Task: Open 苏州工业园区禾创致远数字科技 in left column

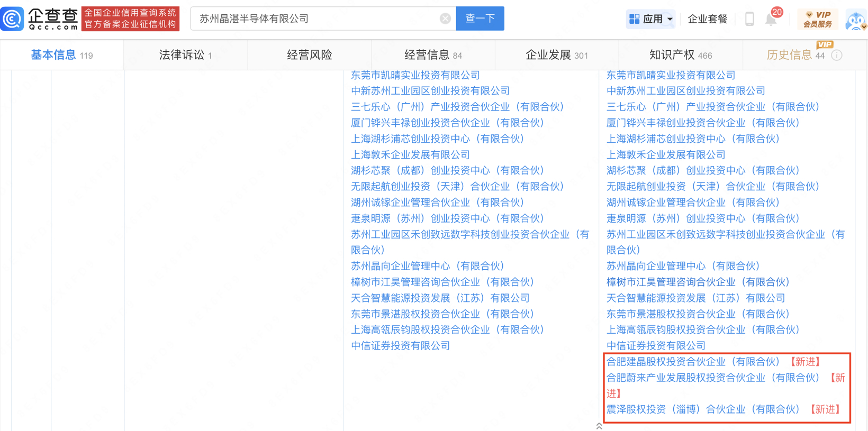Action: point(470,242)
